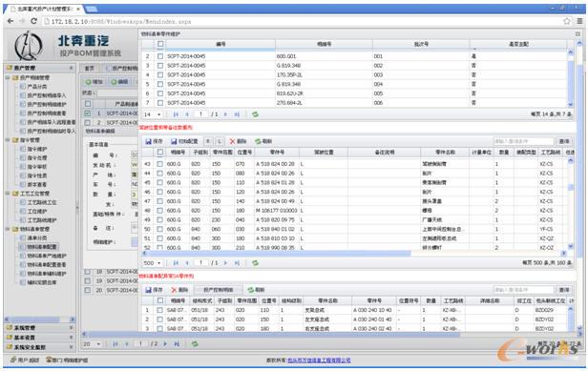Click the red X delete icon in the middle grid toolbar
588x371 pixels.
232,141
